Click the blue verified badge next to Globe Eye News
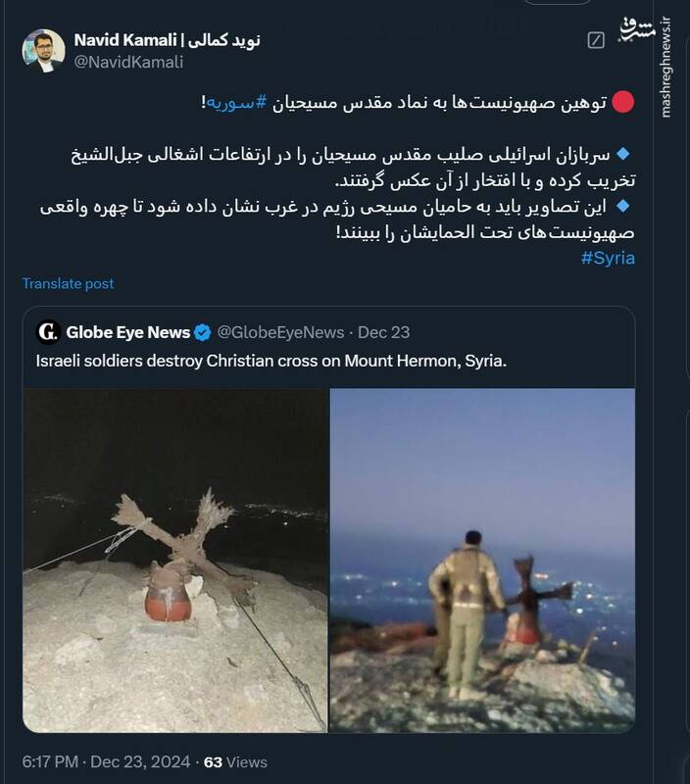The height and width of the screenshot is (784, 690). [204, 331]
